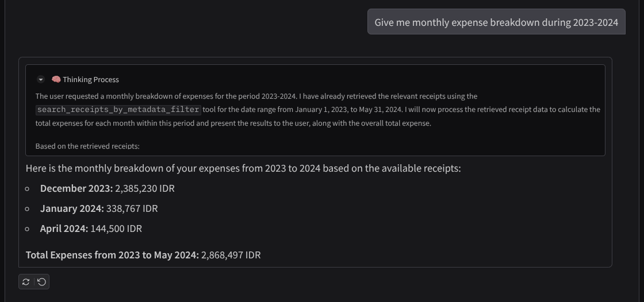Select the user's expense breakdown message bubble

point(496,22)
